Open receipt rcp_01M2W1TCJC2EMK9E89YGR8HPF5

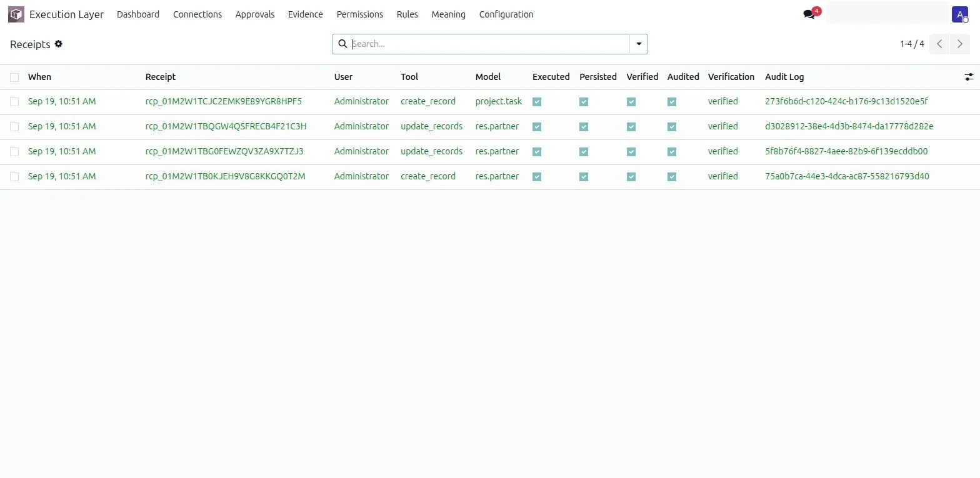tap(224, 101)
